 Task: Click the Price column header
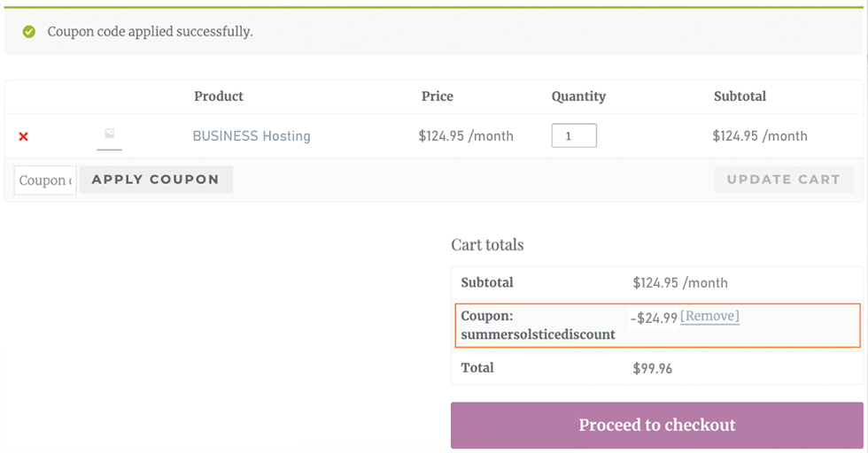(x=438, y=96)
